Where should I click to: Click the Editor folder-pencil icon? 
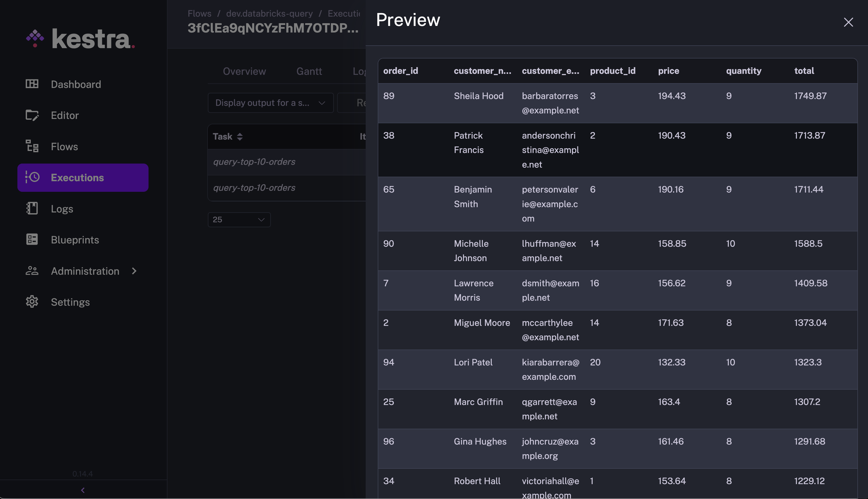tap(32, 115)
